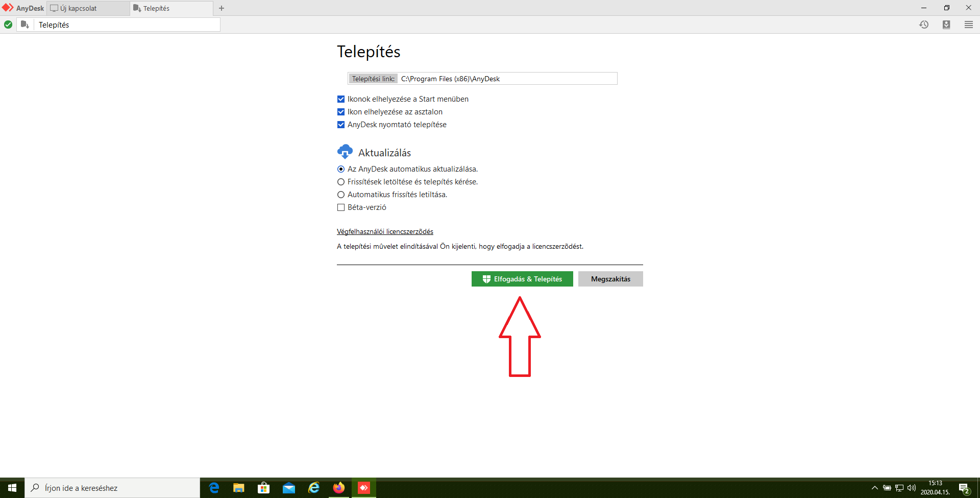Open the address book download icon
The height and width of the screenshot is (498, 980).
pos(946,25)
